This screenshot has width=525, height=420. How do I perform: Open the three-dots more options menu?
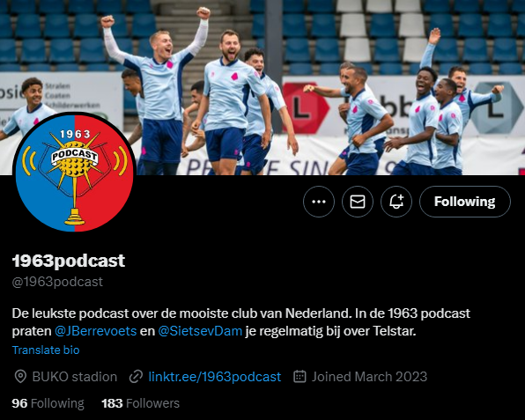318,202
